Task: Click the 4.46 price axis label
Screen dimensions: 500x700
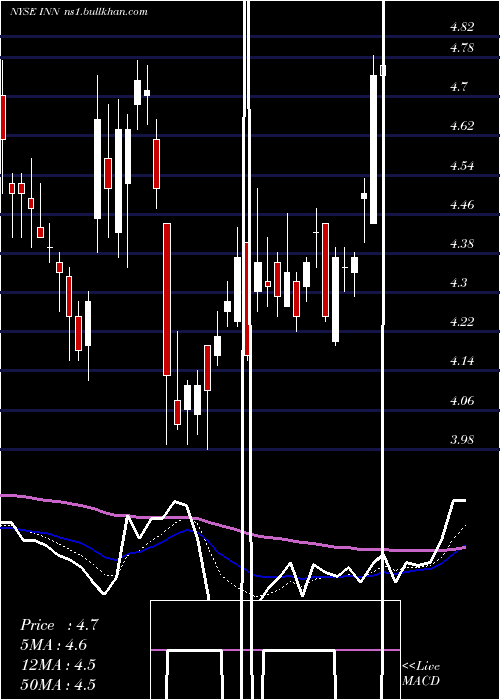Action: [x=462, y=205]
